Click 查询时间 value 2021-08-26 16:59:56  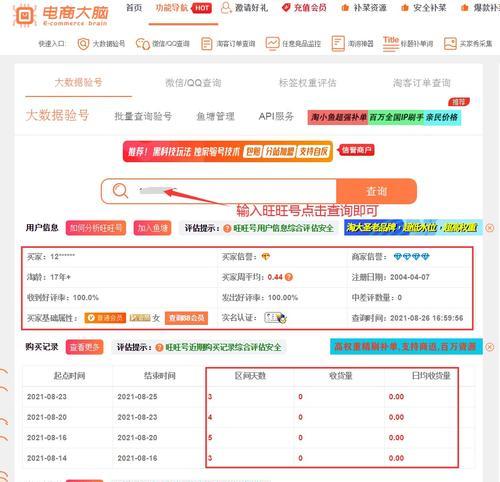pos(426,318)
